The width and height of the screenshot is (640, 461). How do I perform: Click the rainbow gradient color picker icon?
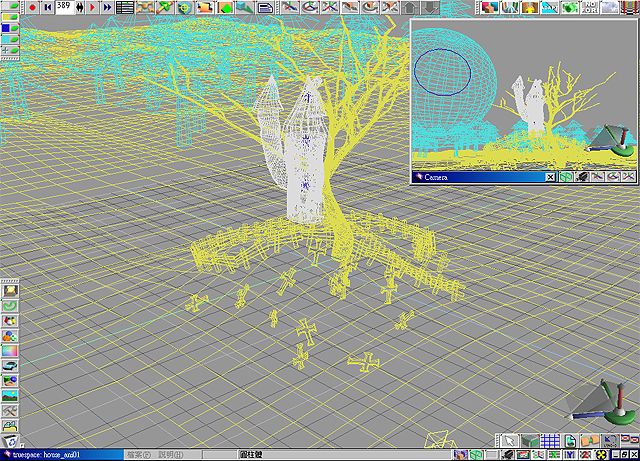point(10,351)
